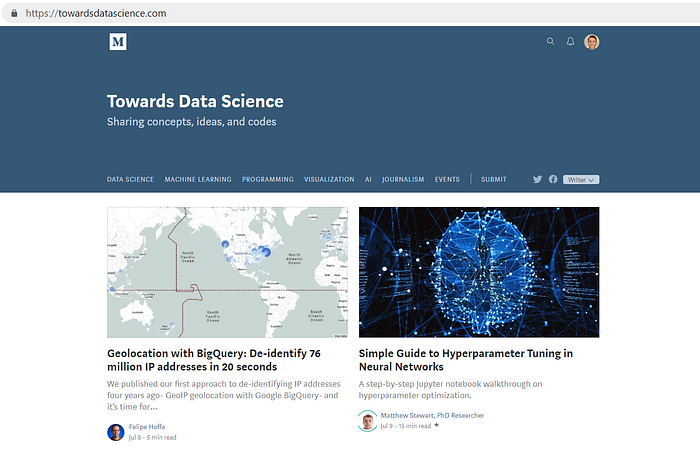The image size is (700, 463).
Task: Open the Journalism section
Action: pyautogui.click(x=403, y=179)
